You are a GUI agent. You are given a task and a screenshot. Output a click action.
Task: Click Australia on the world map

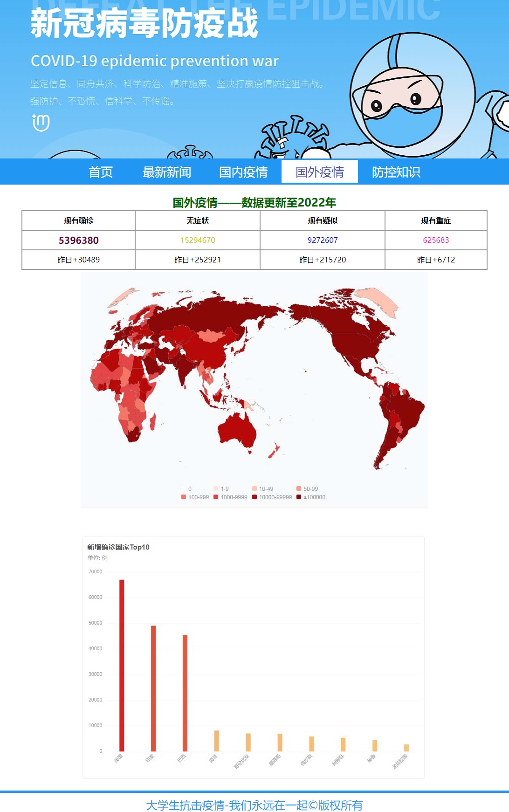coord(238,429)
